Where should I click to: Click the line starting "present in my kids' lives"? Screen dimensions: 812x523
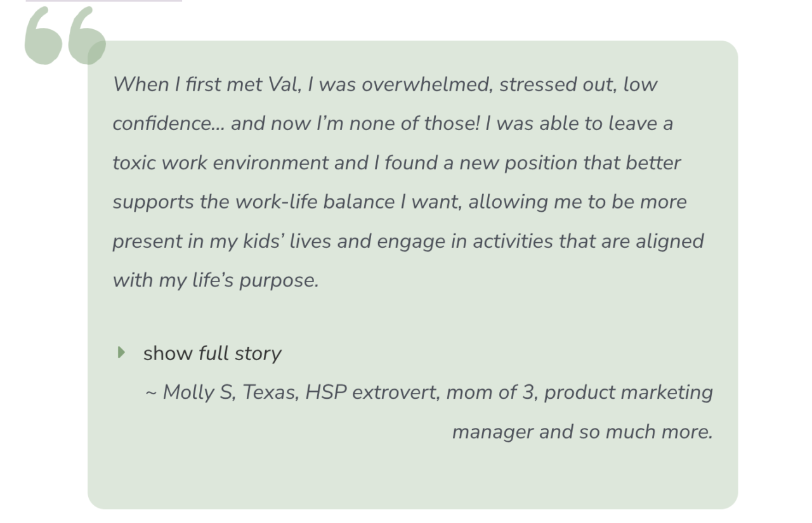(408, 242)
